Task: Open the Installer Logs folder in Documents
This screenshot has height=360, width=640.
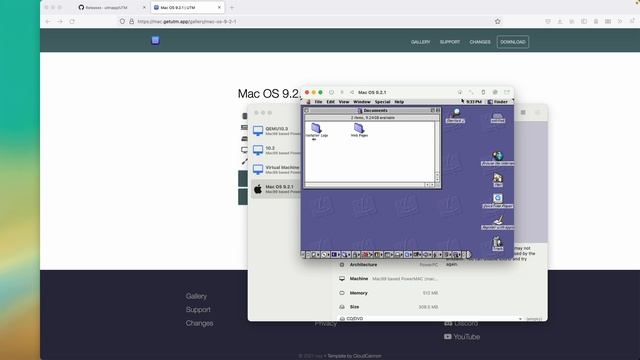Action: click(x=317, y=130)
